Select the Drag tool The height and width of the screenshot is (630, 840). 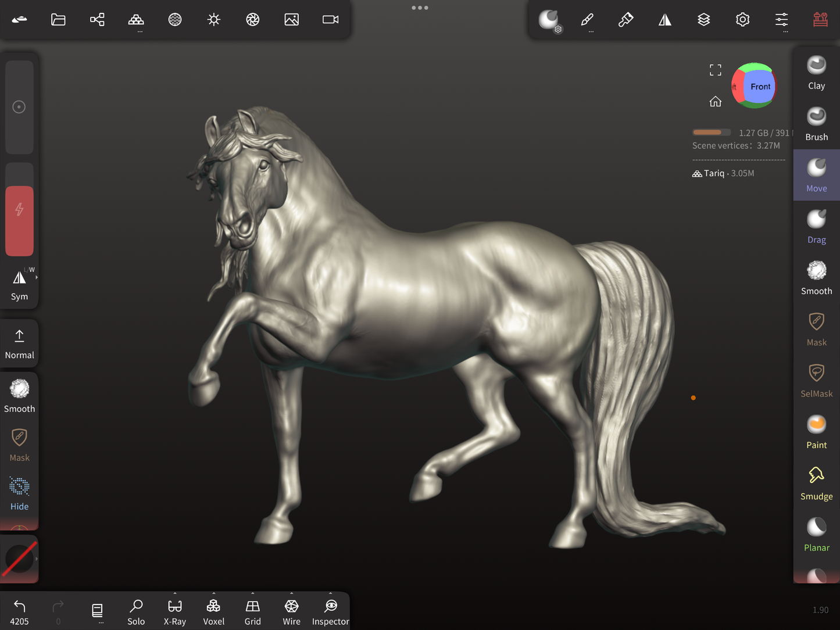816,227
